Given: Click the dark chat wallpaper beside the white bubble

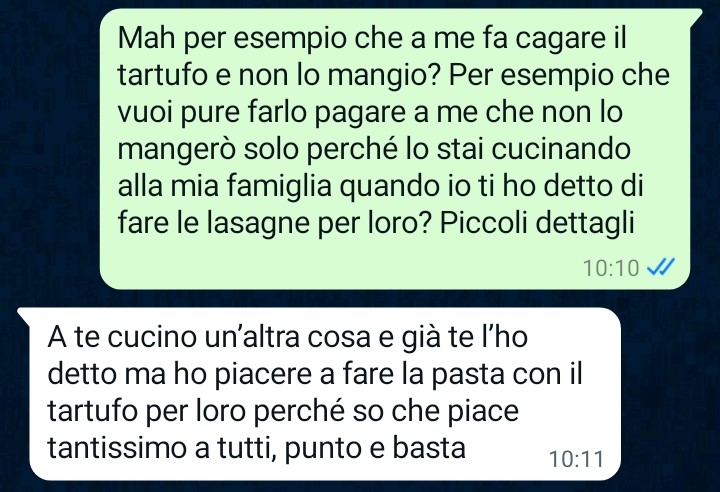Looking at the screenshot, I should coord(670,394).
